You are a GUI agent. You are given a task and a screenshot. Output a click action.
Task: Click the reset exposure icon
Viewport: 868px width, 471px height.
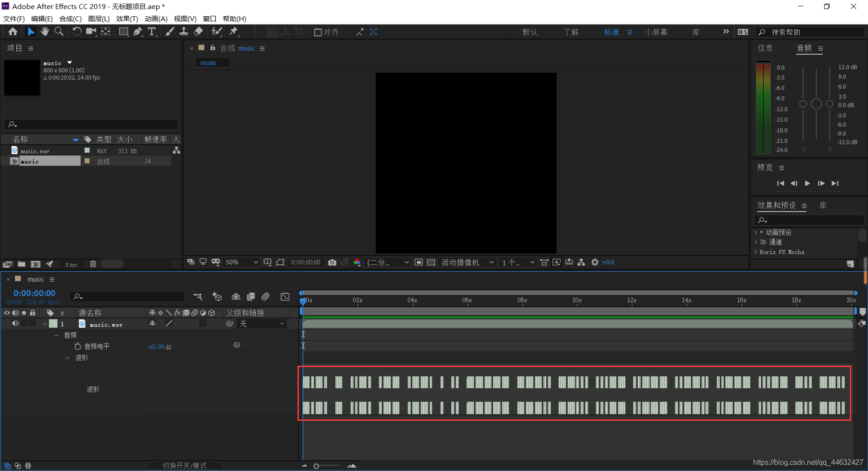[x=595, y=262]
